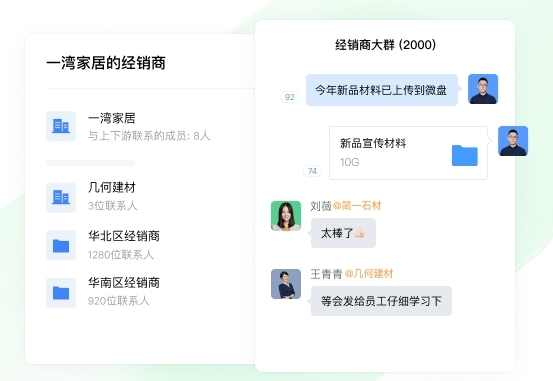Select message bubble 今年新品材料已上传到微盘

pos(382,90)
